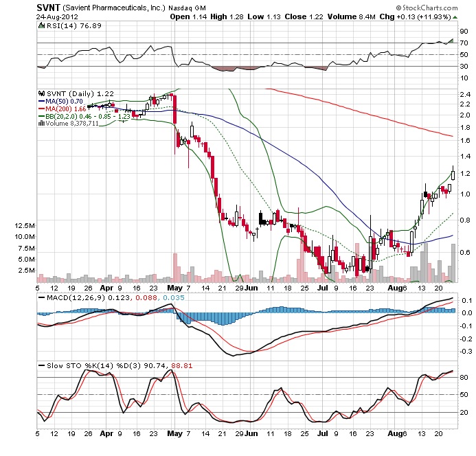Click the Apr label under the price panel

pyautogui.click(x=106, y=288)
